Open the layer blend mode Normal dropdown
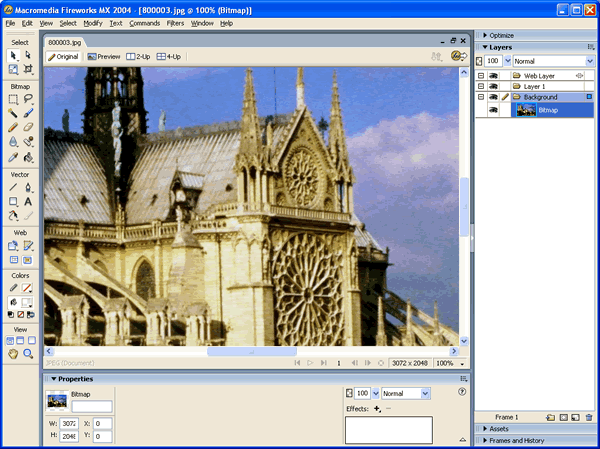This screenshot has height=449, width=600. point(554,61)
